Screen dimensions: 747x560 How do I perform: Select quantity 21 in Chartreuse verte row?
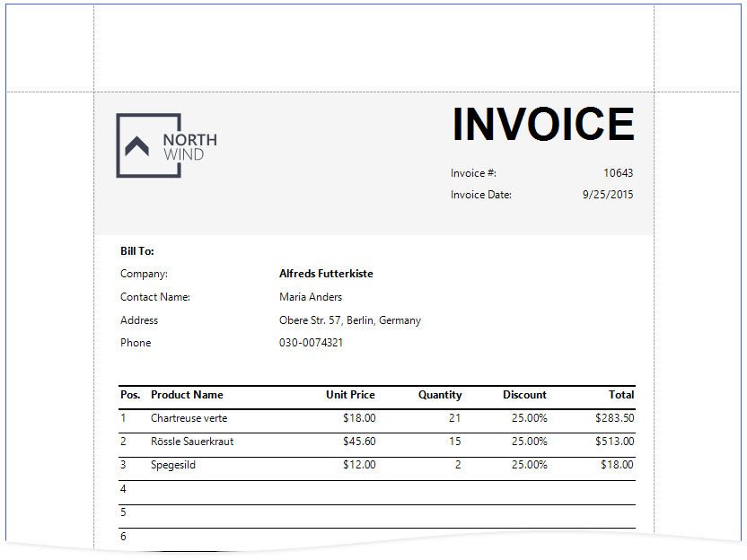pyautogui.click(x=455, y=418)
